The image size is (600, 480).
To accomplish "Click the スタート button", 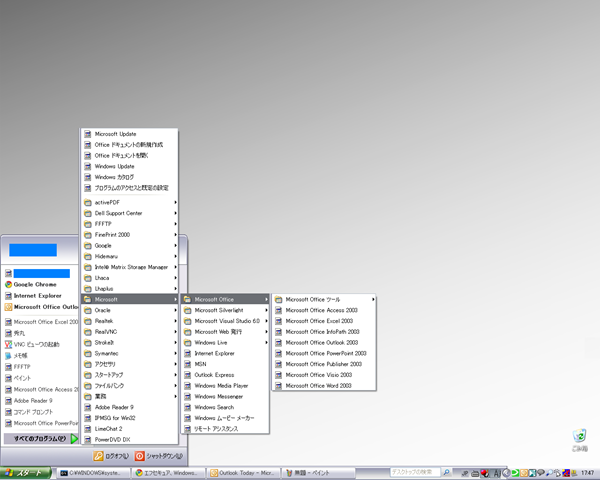I will tap(25, 473).
